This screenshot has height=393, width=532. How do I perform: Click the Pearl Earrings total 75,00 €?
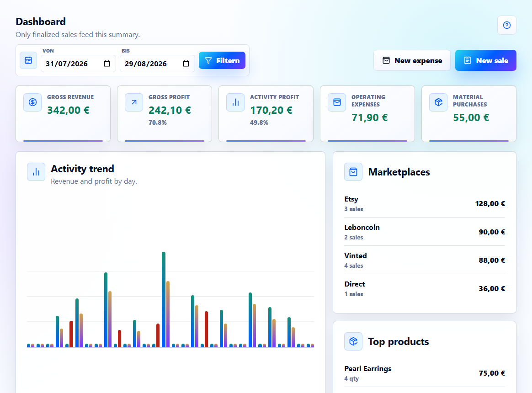click(492, 373)
